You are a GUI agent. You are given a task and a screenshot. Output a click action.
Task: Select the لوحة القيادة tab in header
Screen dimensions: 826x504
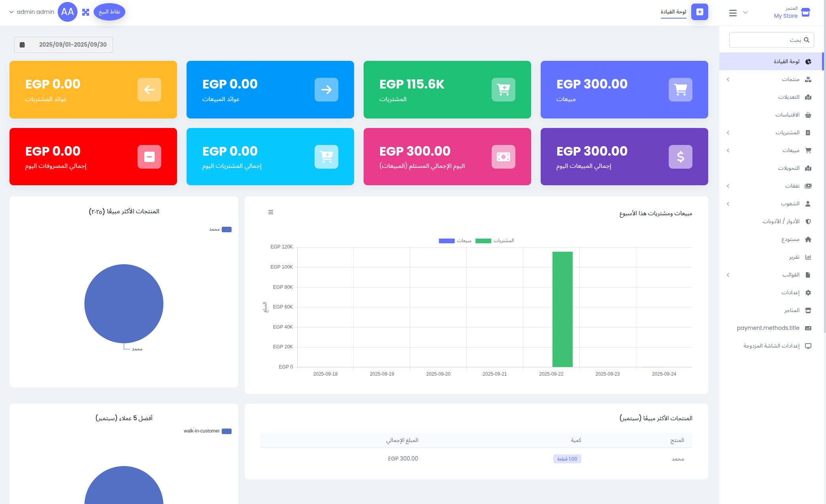click(x=673, y=12)
